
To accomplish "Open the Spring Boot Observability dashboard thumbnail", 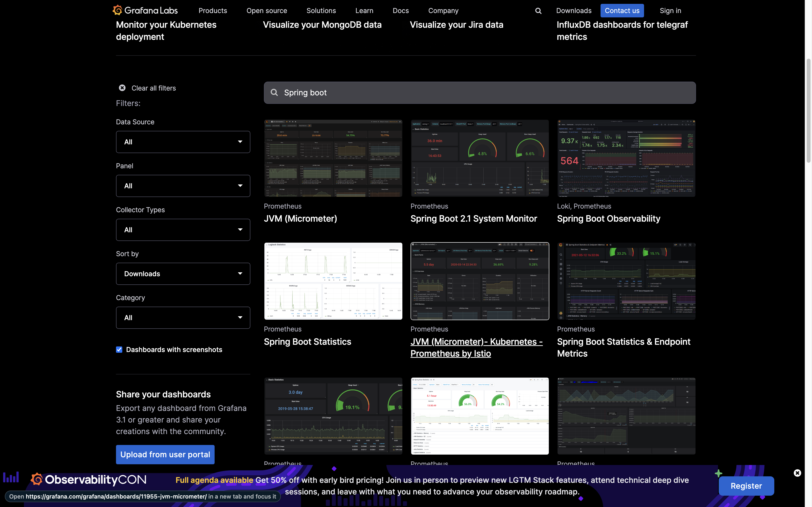I will (626, 158).
